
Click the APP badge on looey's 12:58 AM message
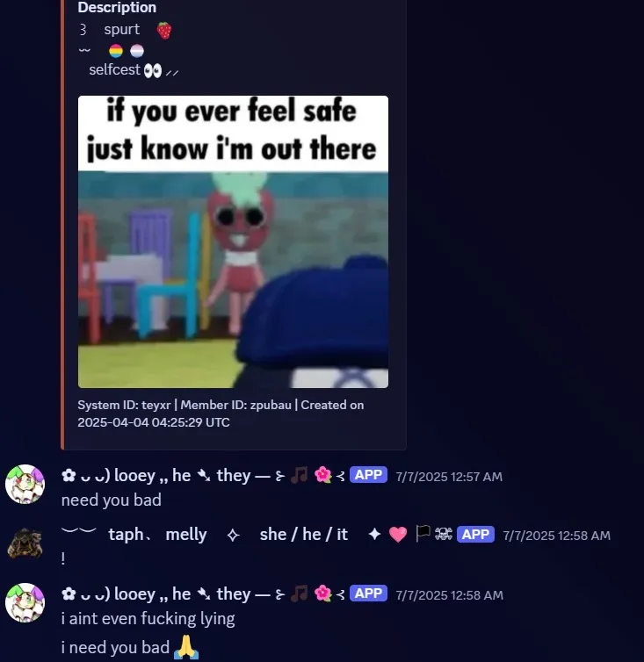[368, 594]
